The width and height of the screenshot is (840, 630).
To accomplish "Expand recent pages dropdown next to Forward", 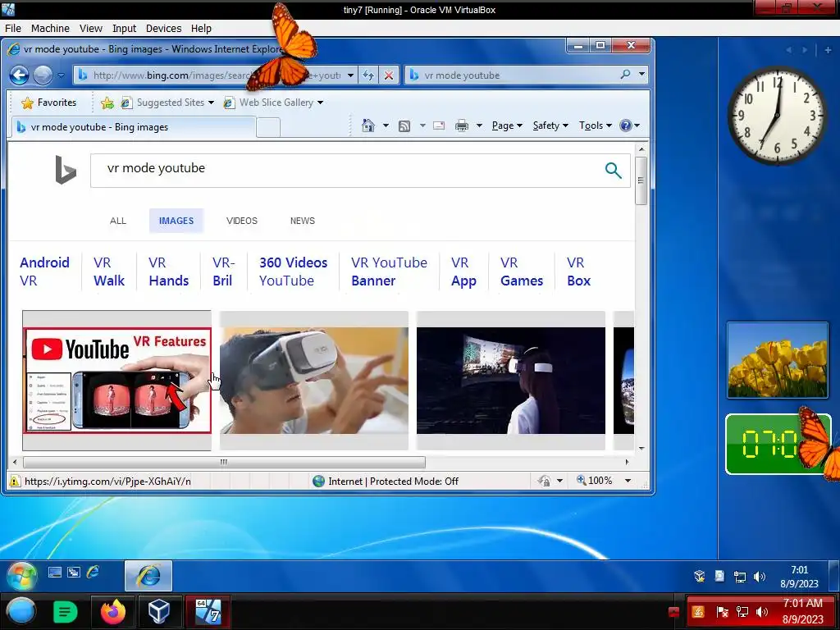I will click(x=61, y=75).
